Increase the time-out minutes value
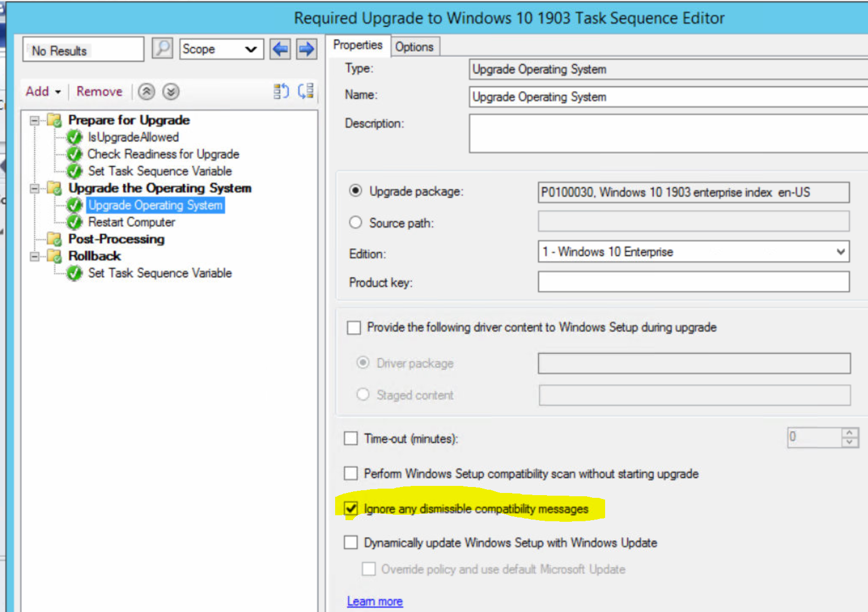 [x=850, y=433]
